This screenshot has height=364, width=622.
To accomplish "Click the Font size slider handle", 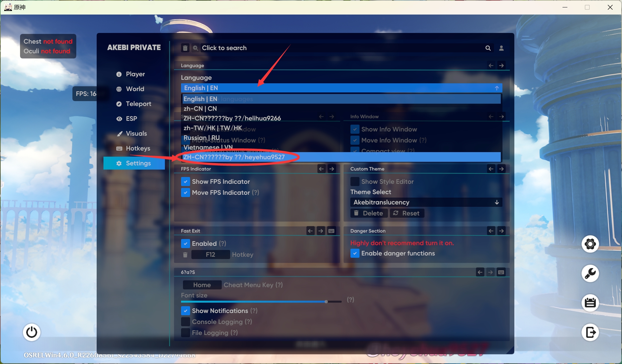I will [x=326, y=302].
